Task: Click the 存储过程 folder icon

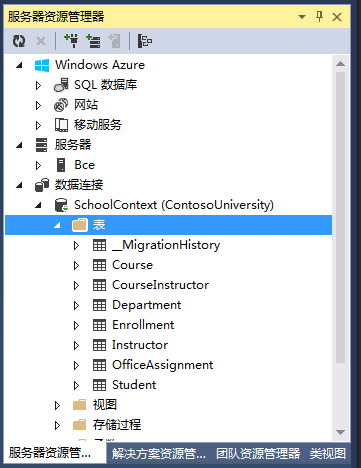Action: (80, 425)
